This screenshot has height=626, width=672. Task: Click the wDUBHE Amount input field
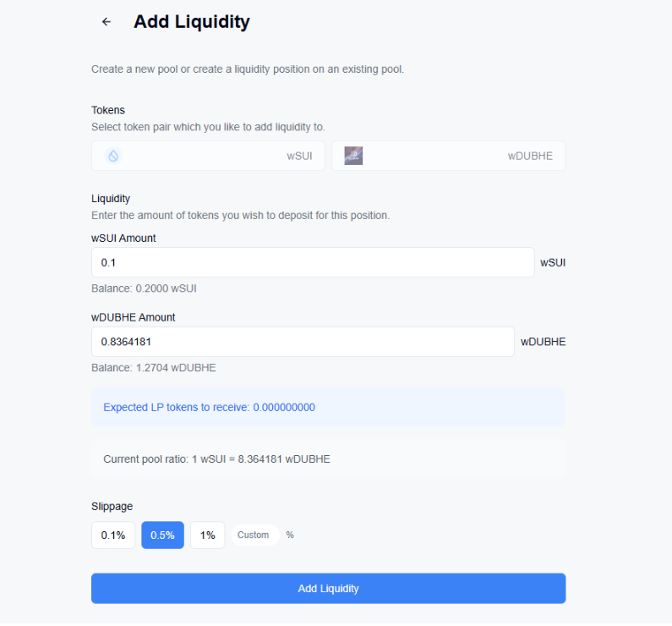[x=303, y=342]
